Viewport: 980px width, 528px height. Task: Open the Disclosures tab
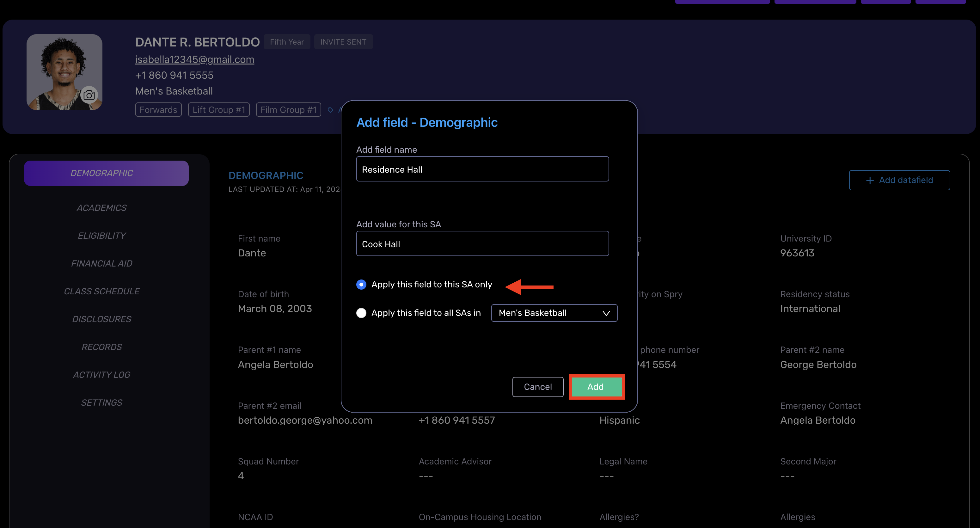pos(101,319)
